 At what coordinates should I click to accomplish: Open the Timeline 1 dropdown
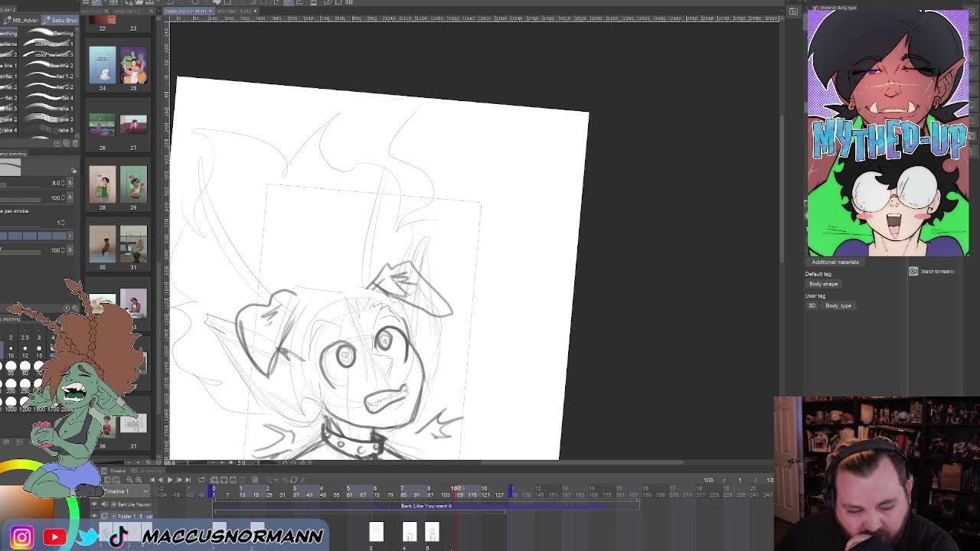127,491
